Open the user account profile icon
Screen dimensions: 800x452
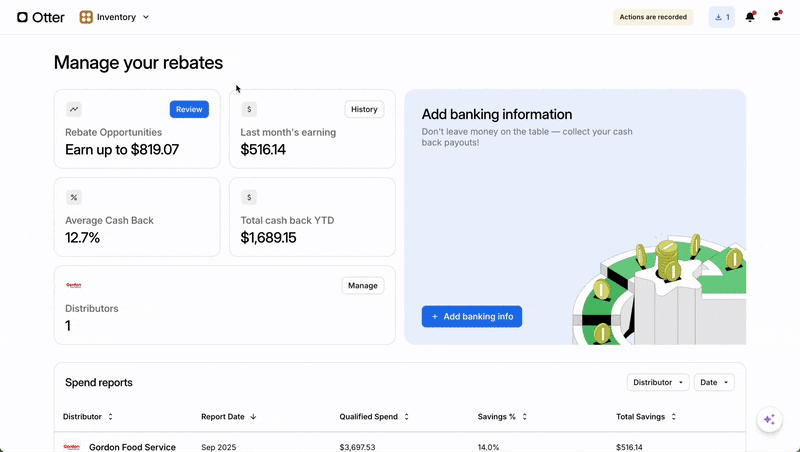click(776, 17)
